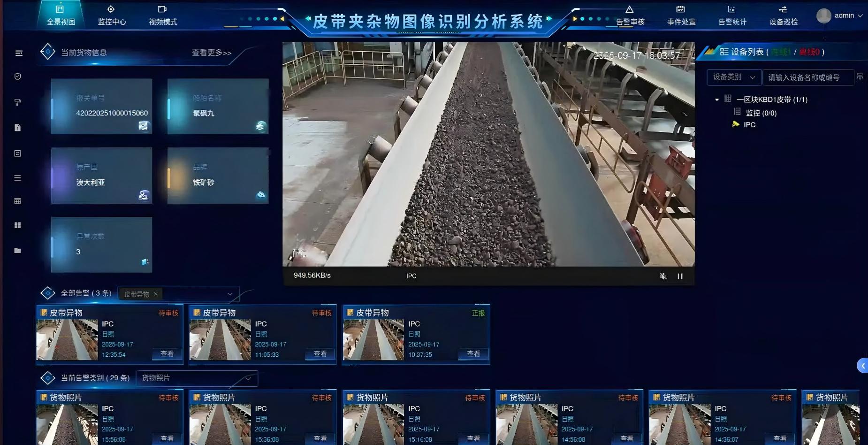Switch to the 全景视图 tab
The height and width of the screenshot is (445, 868).
(x=61, y=15)
